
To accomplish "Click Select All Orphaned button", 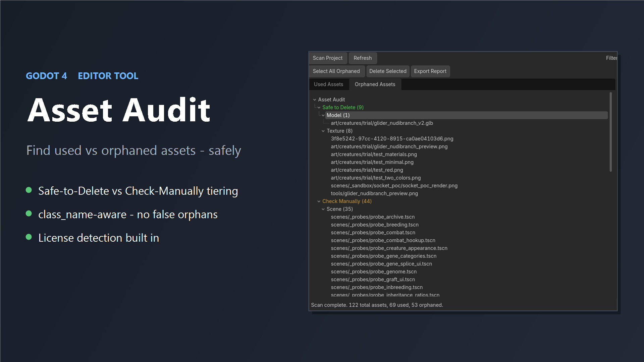I will pyautogui.click(x=336, y=71).
